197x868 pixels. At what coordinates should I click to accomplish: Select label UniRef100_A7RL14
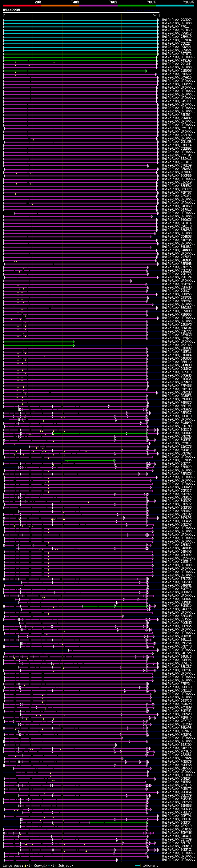[x=177, y=145]
